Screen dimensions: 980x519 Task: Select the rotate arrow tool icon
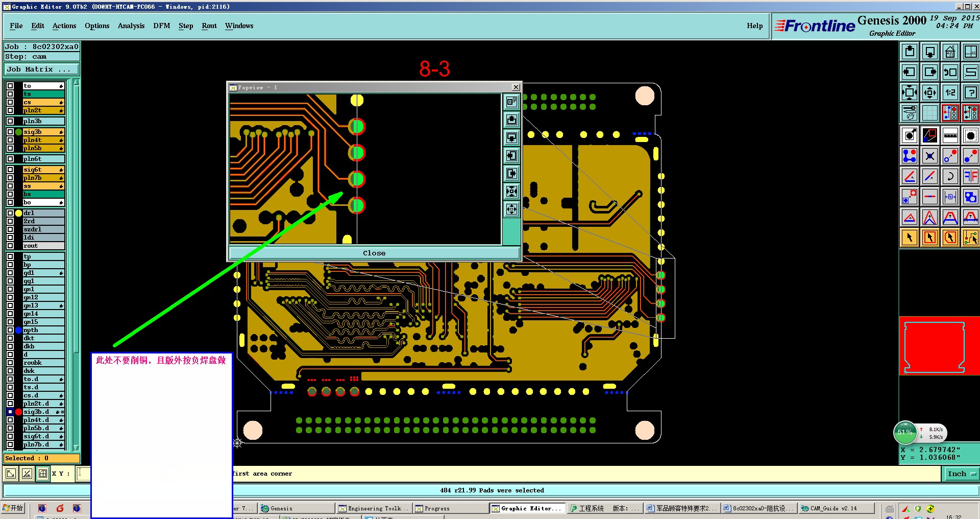[950, 176]
